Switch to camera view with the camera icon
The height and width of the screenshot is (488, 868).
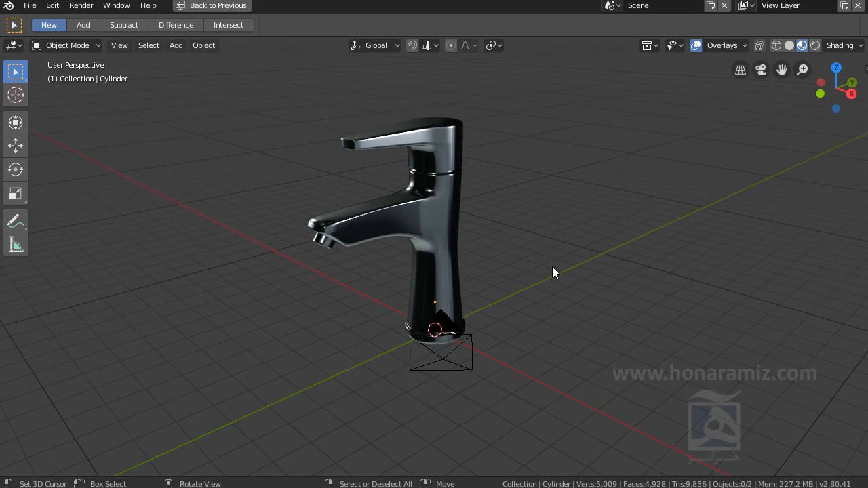point(761,70)
